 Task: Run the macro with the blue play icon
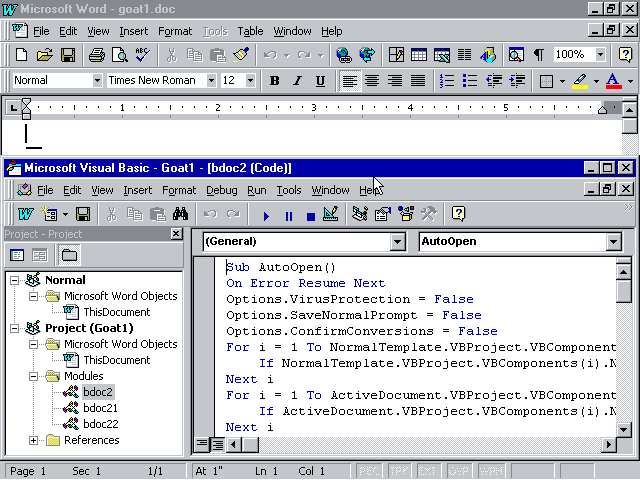[266, 216]
